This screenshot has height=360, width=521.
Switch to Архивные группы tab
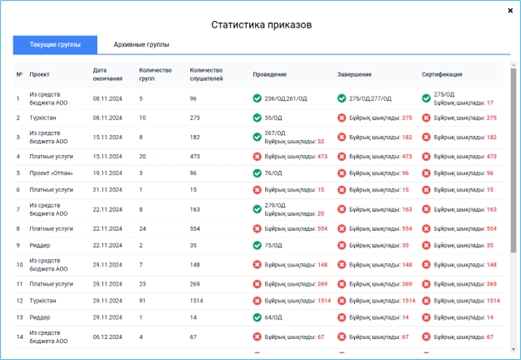(x=141, y=45)
